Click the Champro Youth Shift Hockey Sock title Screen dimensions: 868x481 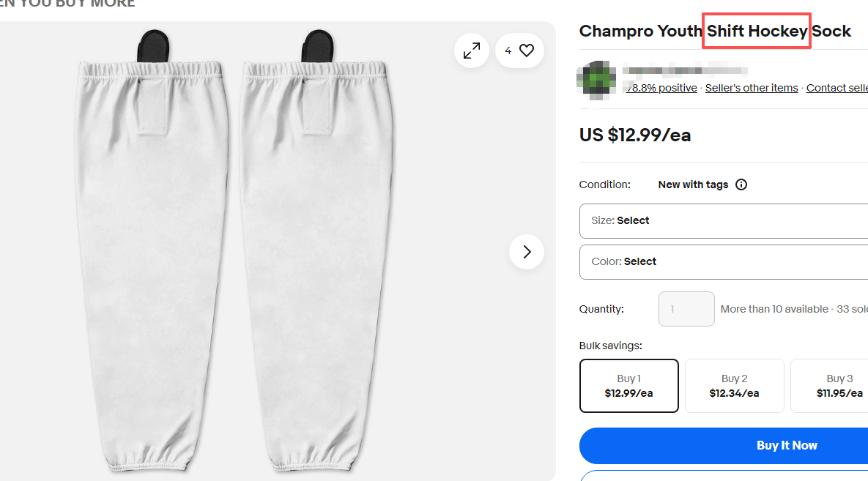pos(715,31)
